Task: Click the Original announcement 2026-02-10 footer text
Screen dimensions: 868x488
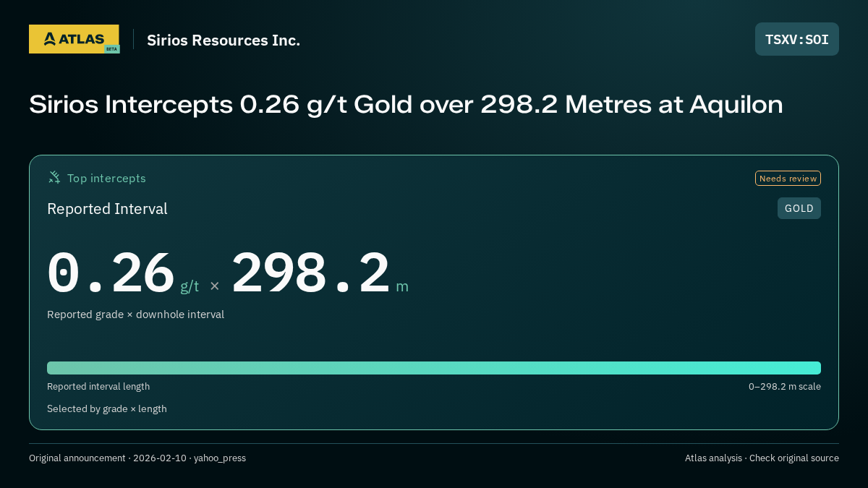Action: coord(137,458)
